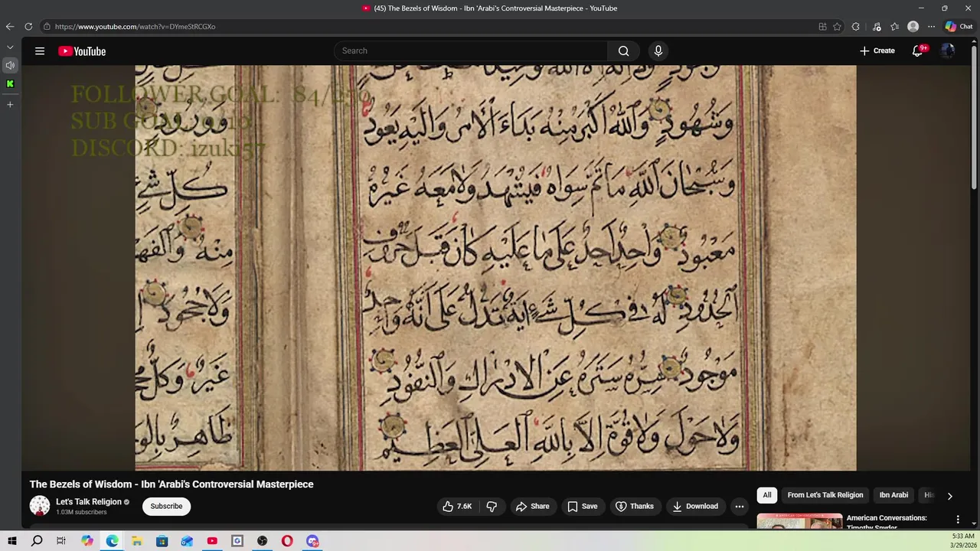980x551 pixels.
Task: Launch Copilot from the taskbar
Action: 87,541
